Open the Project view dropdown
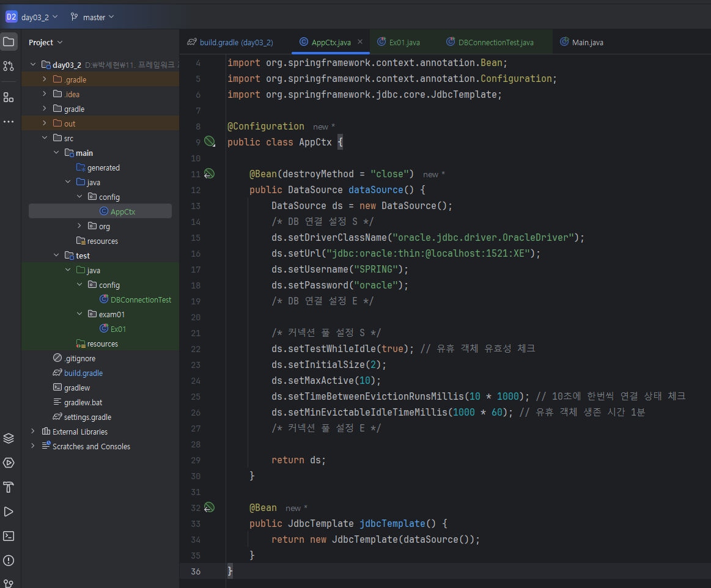The image size is (711, 588). (x=45, y=42)
